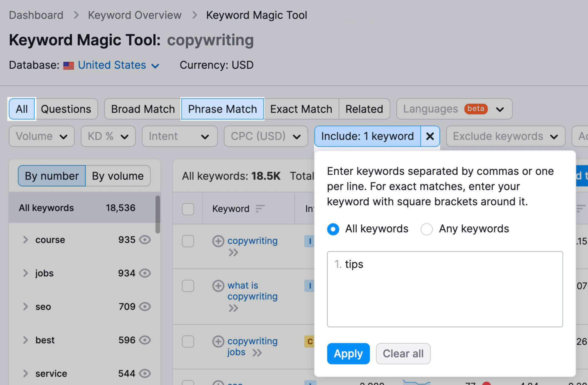This screenshot has width=588, height=385.
Task: Change the United States database dropdown
Action: [118, 65]
